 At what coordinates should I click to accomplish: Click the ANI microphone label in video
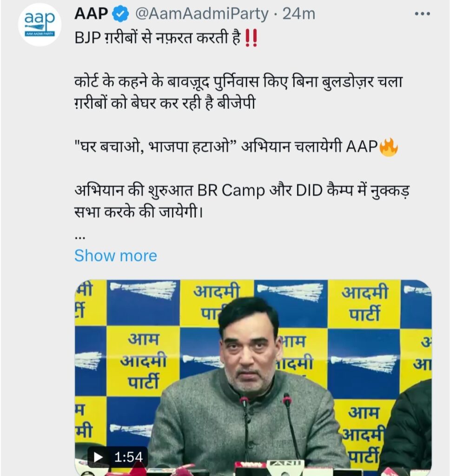point(284,463)
